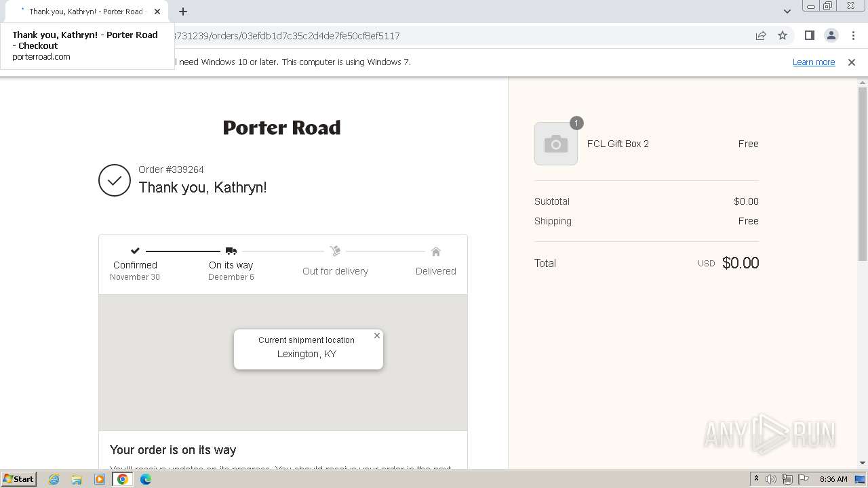Open the tab search dropdown arrow
This screenshot has width=868, height=488.
[x=787, y=12]
